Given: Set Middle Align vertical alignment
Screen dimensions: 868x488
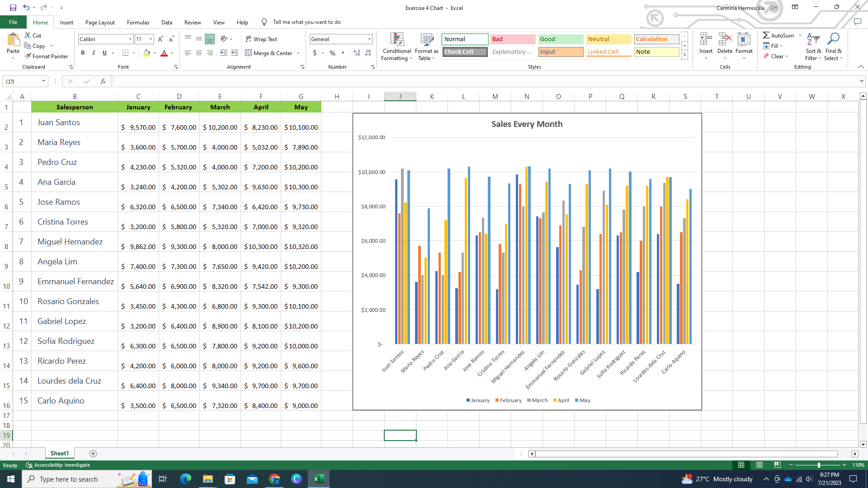Looking at the screenshot, I should pyautogui.click(x=199, y=39).
